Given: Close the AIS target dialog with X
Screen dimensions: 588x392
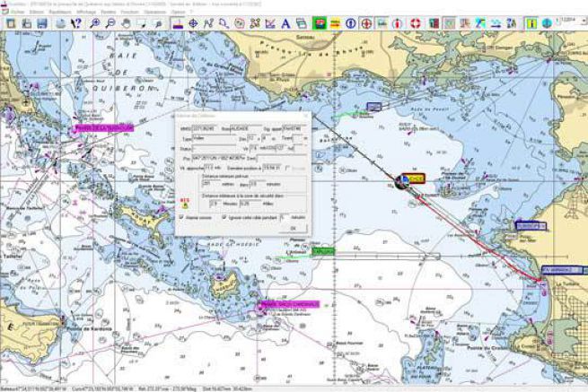Looking at the screenshot, I should [306, 116].
